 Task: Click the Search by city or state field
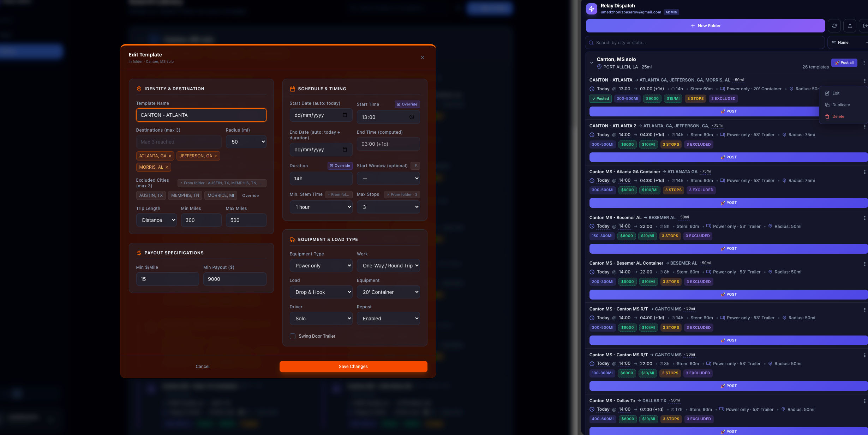tap(705, 43)
